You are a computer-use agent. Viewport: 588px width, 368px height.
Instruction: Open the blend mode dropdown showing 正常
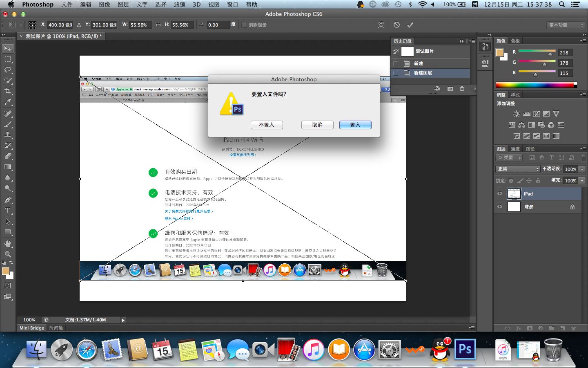point(518,169)
